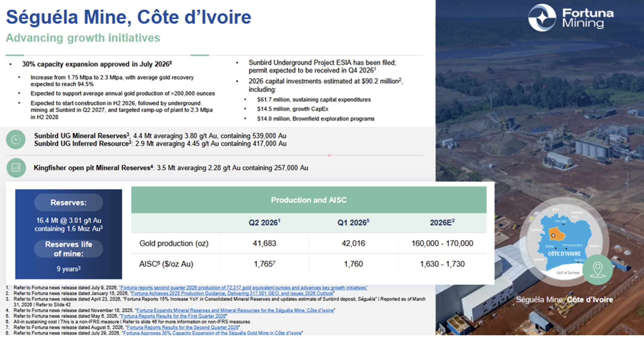The image size is (644, 338).
Task: Click the green clock icon beside Sunbird UG Mineral Reserves
Action: (x=16, y=140)
